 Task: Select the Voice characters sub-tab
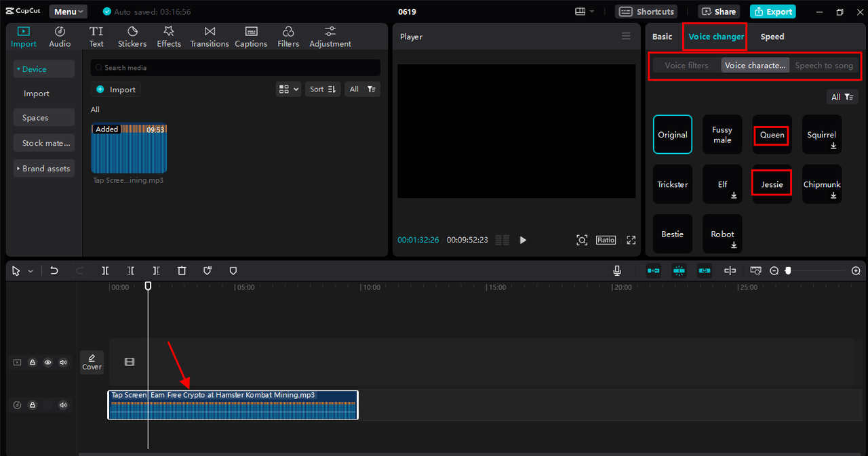[x=755, y=65]
